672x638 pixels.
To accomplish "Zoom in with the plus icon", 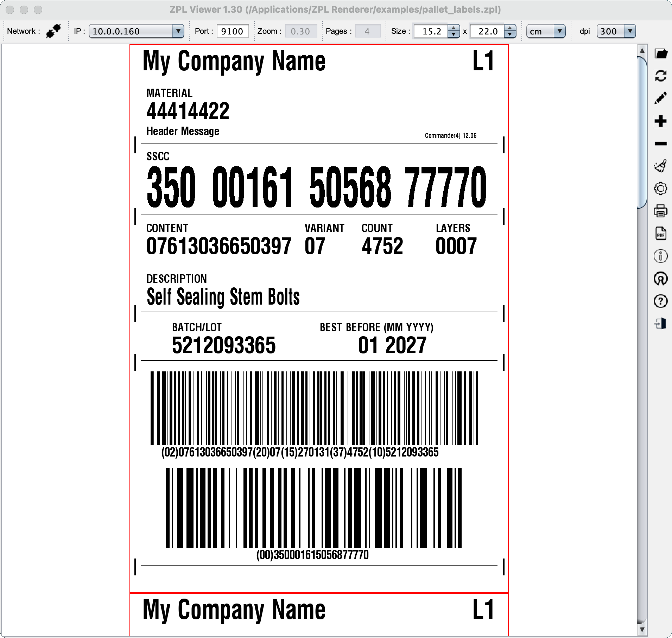I will coord(661,121).
